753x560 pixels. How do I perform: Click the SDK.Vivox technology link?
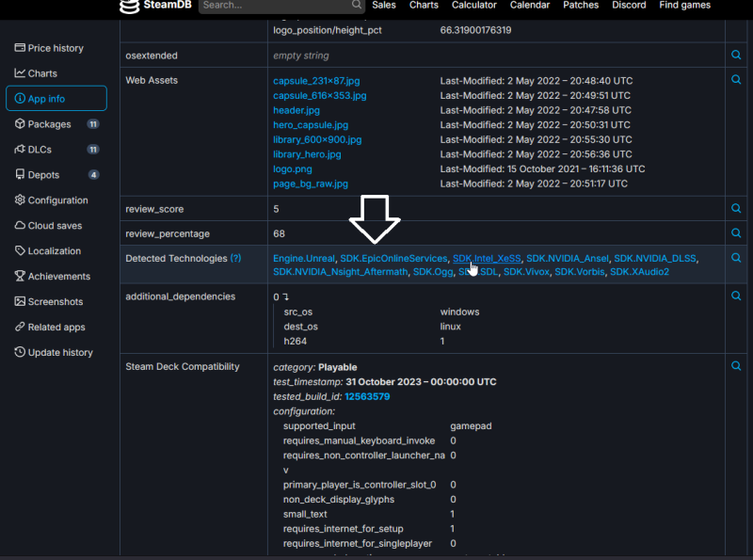pyautogui.click(x=526, y=272)
